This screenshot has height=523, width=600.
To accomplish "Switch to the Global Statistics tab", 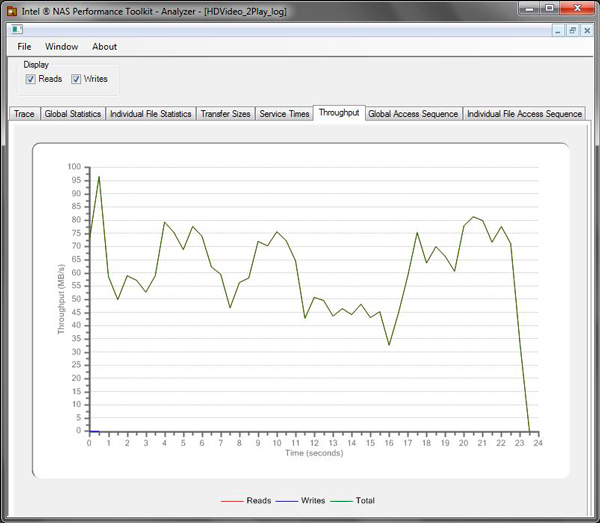I will 73,114.
